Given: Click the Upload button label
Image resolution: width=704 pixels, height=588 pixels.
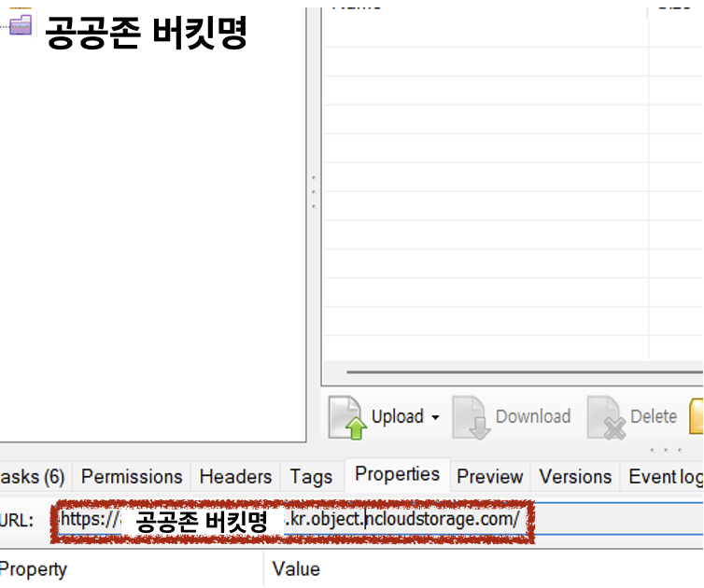Looking at the screenshot, I should point(398,416).
